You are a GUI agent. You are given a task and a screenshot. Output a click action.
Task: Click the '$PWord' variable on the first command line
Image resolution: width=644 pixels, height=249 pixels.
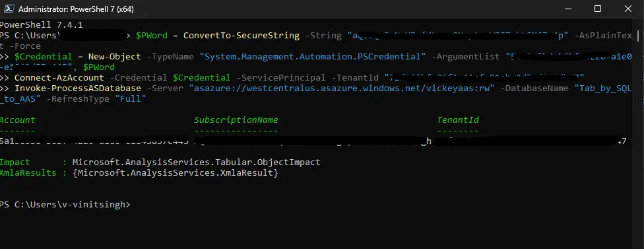pos(152,36)
